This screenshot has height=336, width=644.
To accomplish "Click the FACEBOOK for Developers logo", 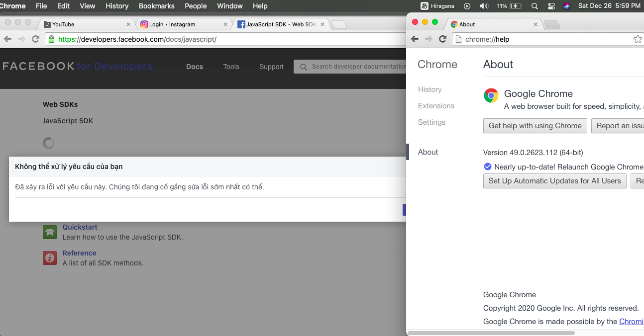I will click(78, 66).
